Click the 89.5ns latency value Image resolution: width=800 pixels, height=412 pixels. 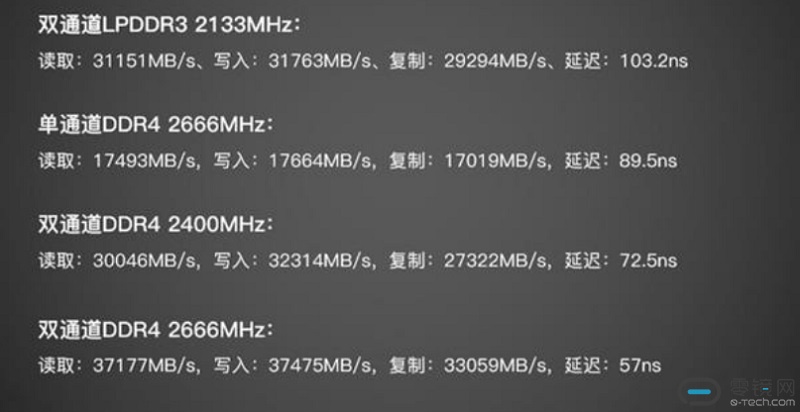pos(648,162)
